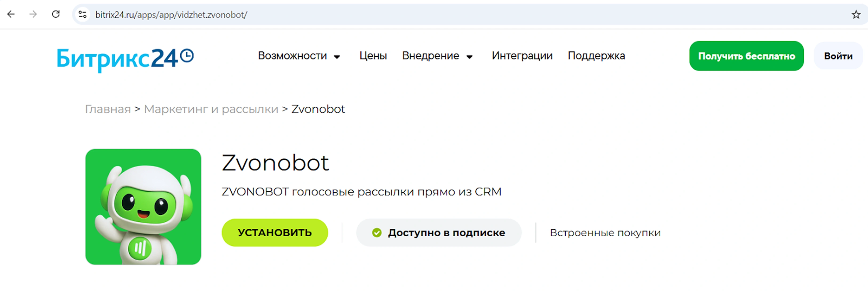
Task: Click the browser forward arrow
Action: (33, 14)
